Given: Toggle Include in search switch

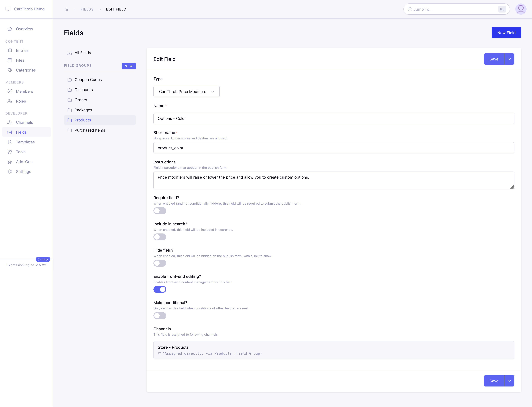Looking at the screenshot, I should point(160,237).
